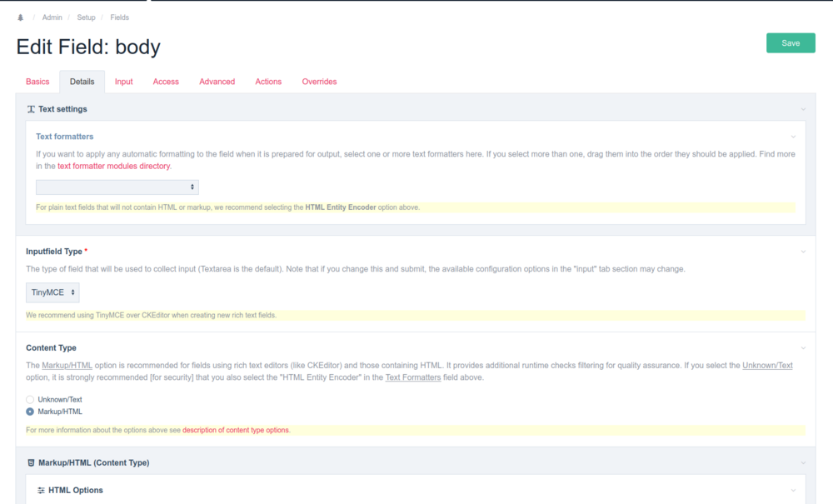Click the green Save button
This screenshot has height=504, width=833.
point(790,42)
